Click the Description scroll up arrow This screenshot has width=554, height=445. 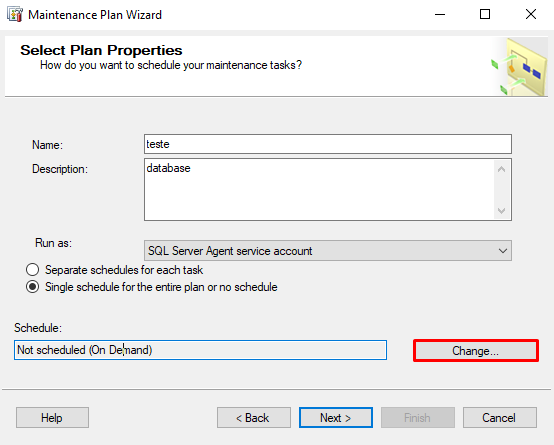click(x=501, y=169)
